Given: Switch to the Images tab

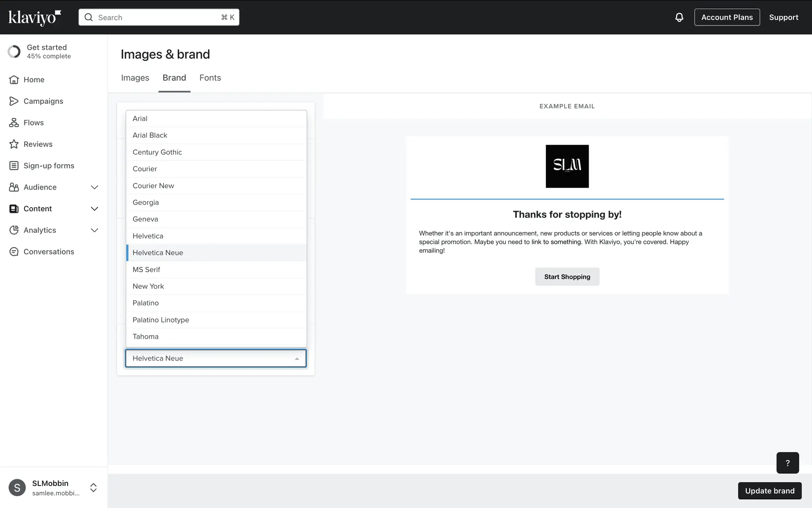Looking at the screenshot, I should pos(135,78).
